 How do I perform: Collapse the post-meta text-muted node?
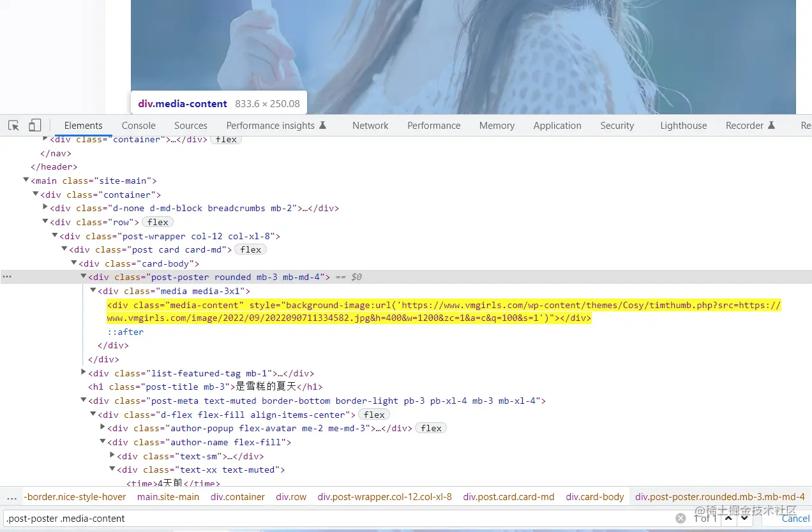tap(84, 401)
